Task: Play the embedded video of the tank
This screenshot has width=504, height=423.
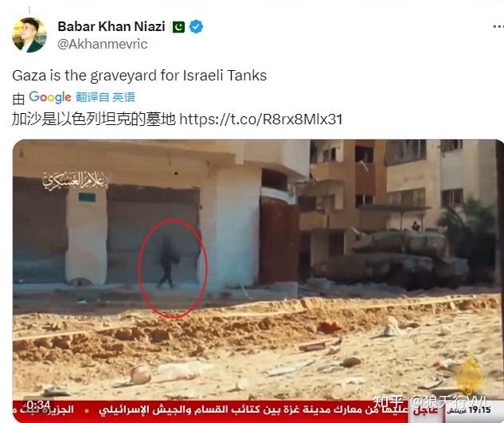Action: (x=258, y=281)
